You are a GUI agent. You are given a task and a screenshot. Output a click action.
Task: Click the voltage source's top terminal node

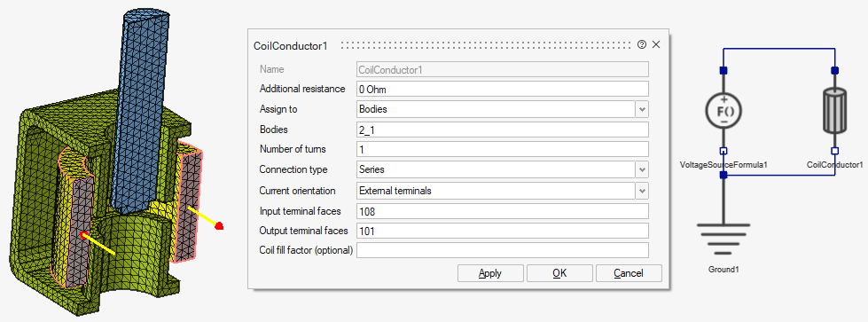[723, 70]
